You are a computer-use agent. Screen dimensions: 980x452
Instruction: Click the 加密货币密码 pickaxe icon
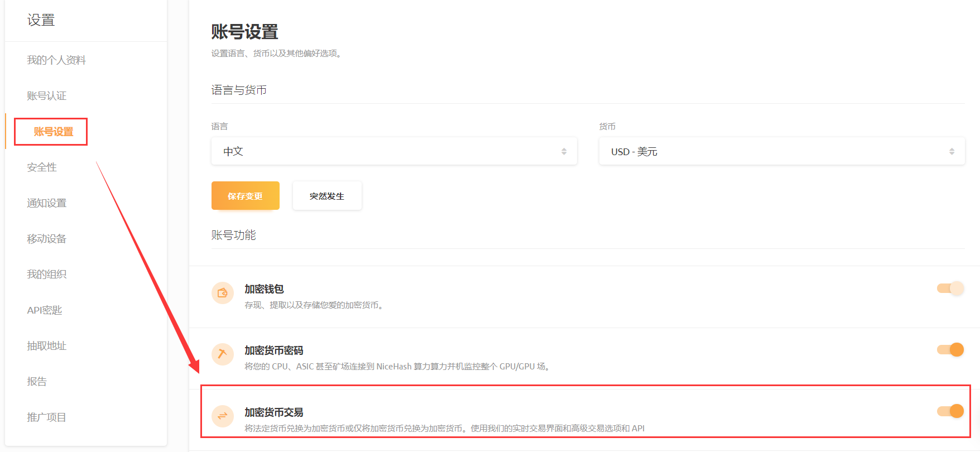223,354
